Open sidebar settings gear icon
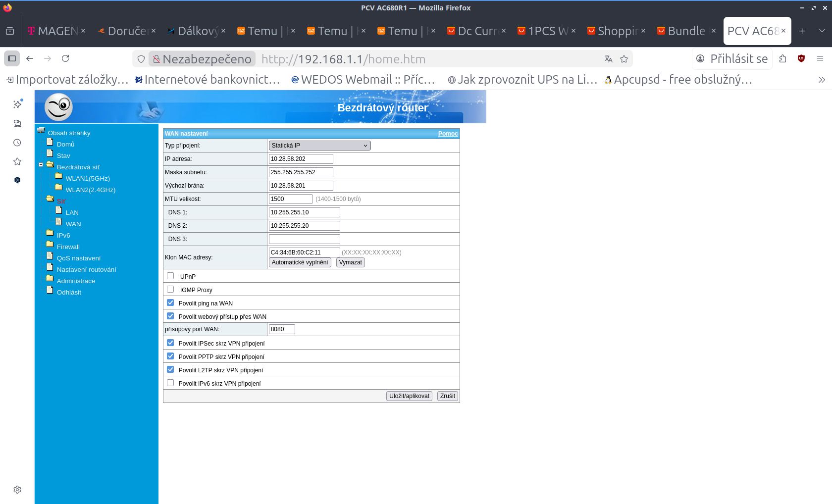The image size is (832, 504). coord(17,489)
